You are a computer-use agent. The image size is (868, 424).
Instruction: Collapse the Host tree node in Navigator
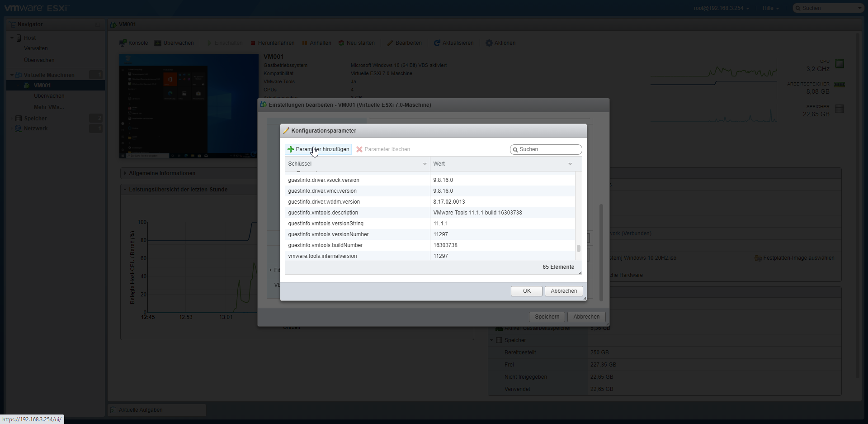[x=12, y=38]
